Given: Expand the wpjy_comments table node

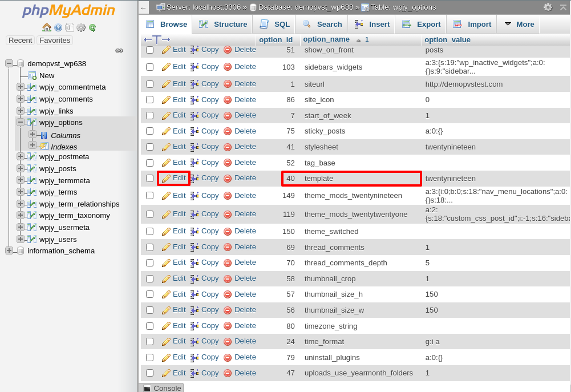Looking at the screenshot, I should 21,99.
